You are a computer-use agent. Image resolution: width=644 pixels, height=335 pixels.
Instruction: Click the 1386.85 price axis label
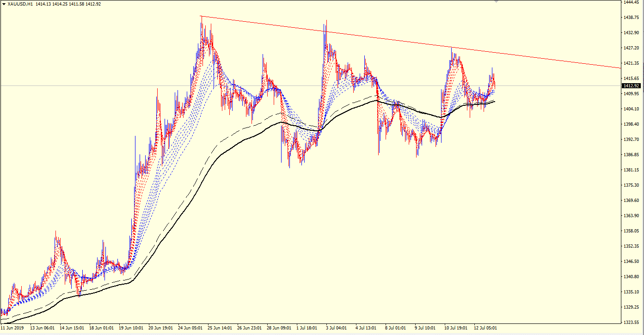coord(631,155)
